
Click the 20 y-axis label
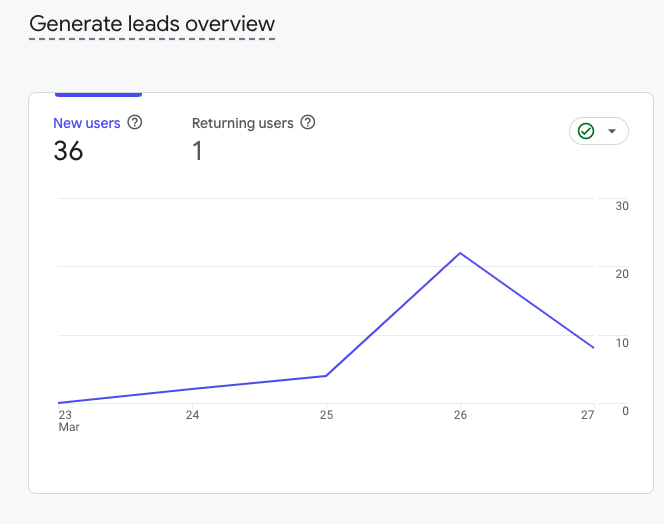coord(622,274)
